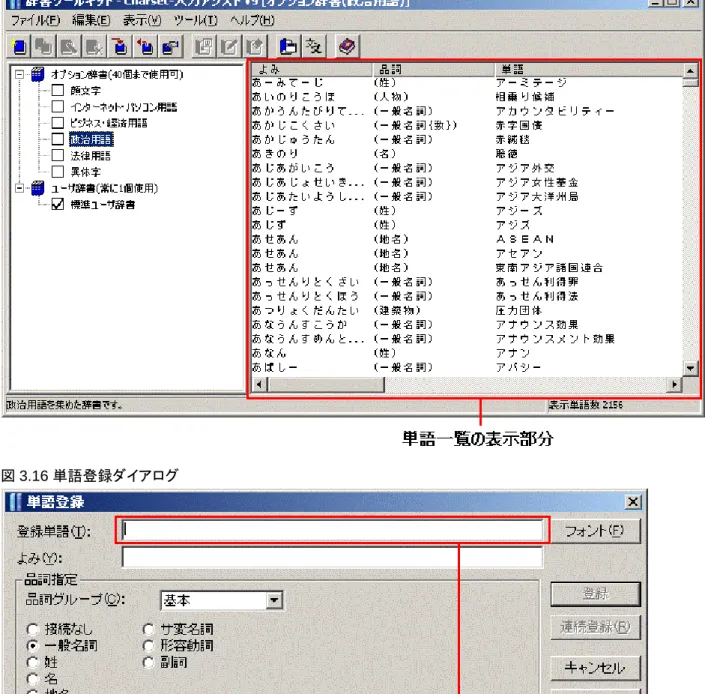Select the サ変名詞 radio button
Viewport: 705px width, 694px height.
click(149, 629)
